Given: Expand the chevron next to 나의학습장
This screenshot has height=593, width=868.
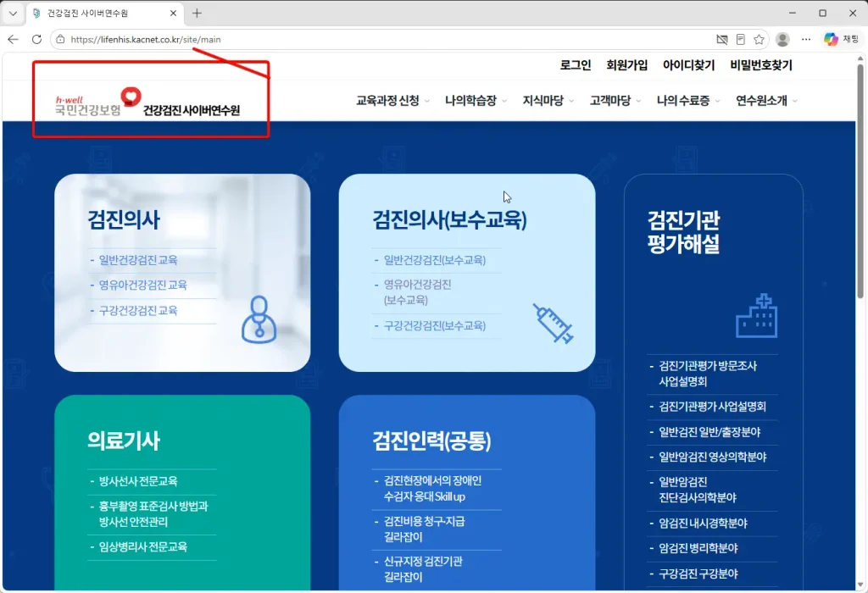Looking at the screenshot, I should tap(504, 101).
